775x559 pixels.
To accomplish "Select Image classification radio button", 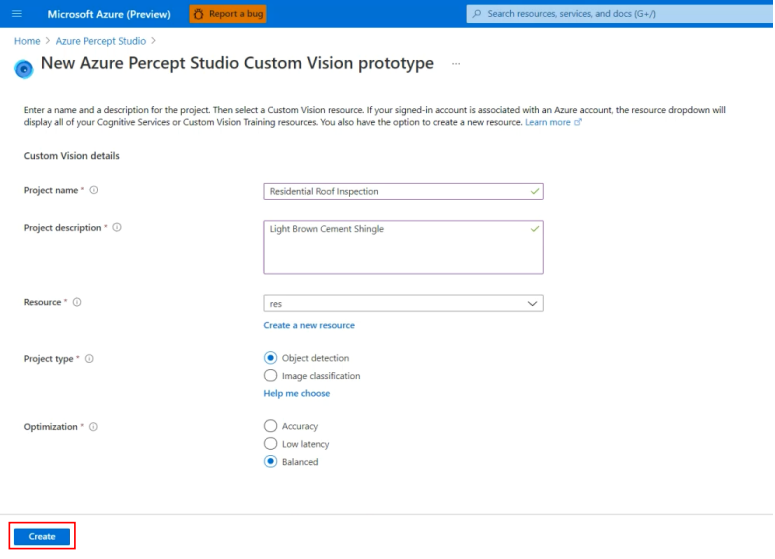I will 270,376.
